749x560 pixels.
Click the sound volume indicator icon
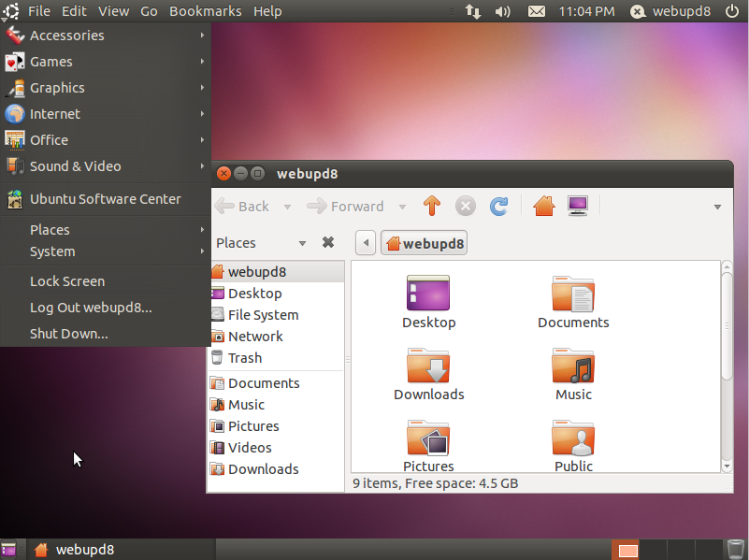coord(502,11)
